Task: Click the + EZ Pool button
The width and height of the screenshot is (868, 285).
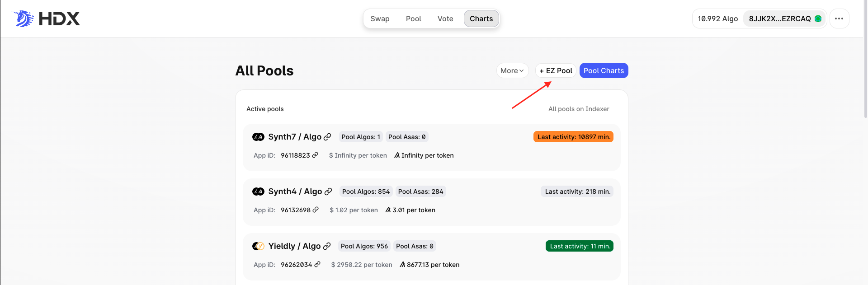Action: (556, 70)
